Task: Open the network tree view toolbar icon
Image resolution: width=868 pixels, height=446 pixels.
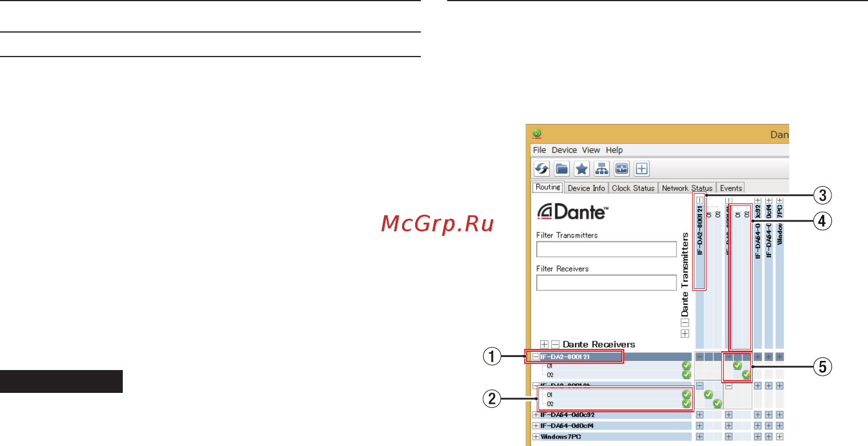Action: click(x=601, y=168)
